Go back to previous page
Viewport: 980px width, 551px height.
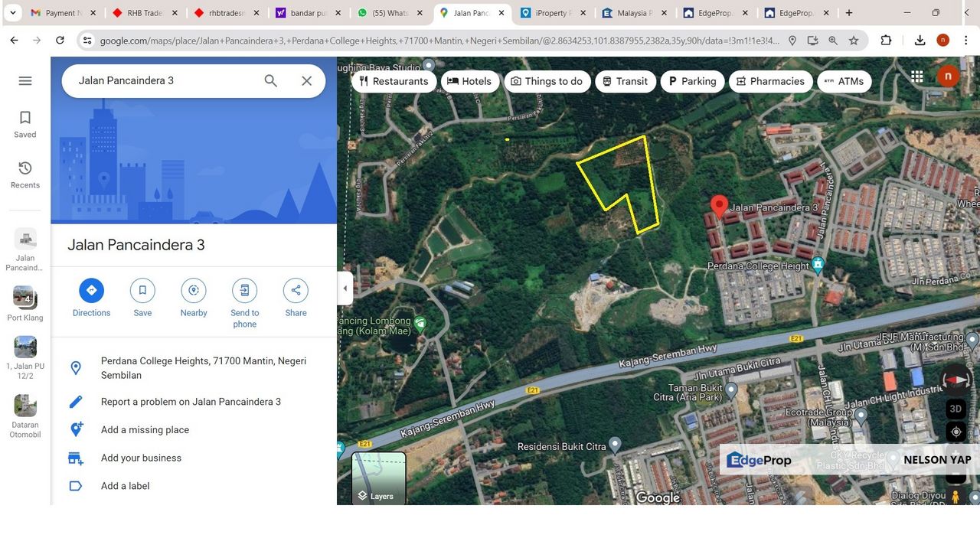[14, 41]
